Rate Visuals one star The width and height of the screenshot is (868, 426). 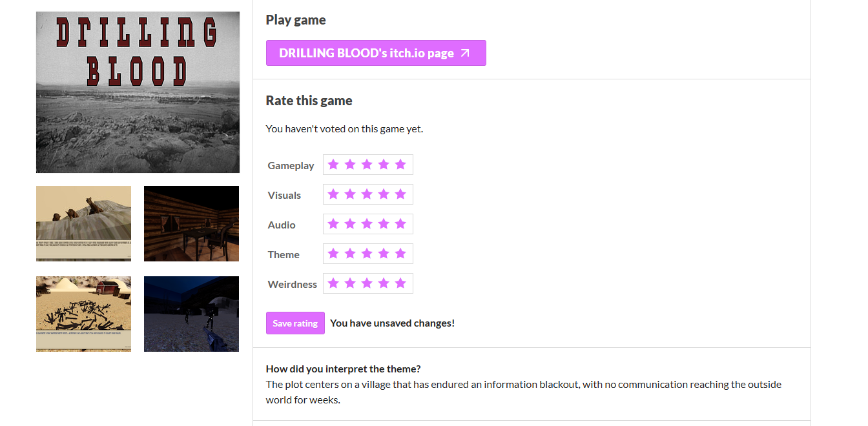[x=333, y=194]
